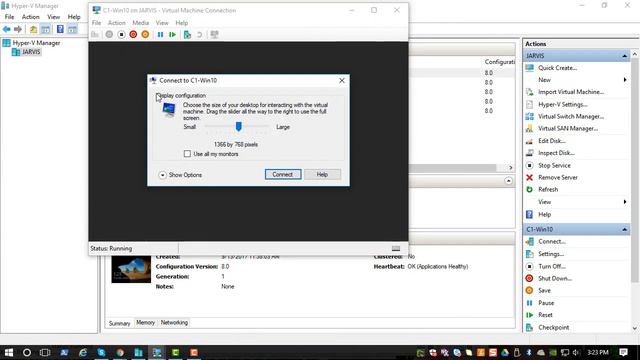Image resolution: width=640 pixels, height=360 pixels.
Task: Click the Revert icon in VM Connection toolbar
Action: point(200,35)
